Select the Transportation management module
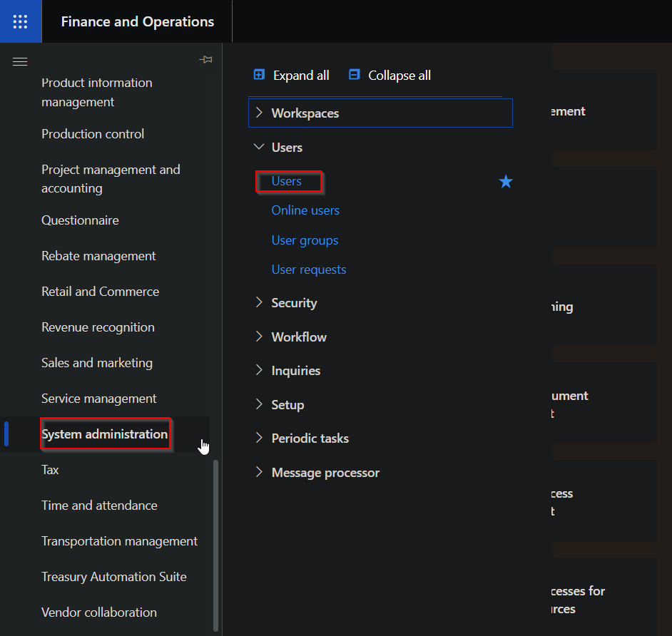 pyautogui.click(x=120, y=541)
